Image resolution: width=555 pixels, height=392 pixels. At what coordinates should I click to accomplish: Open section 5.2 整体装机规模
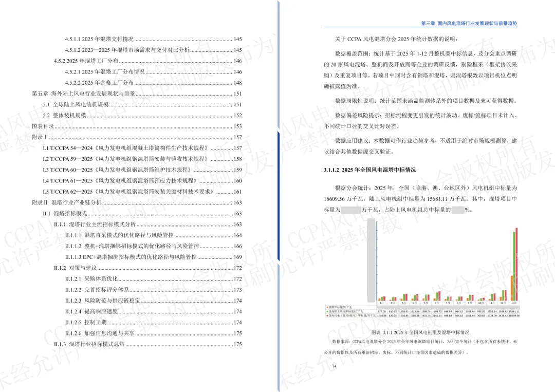coord(142,116)
